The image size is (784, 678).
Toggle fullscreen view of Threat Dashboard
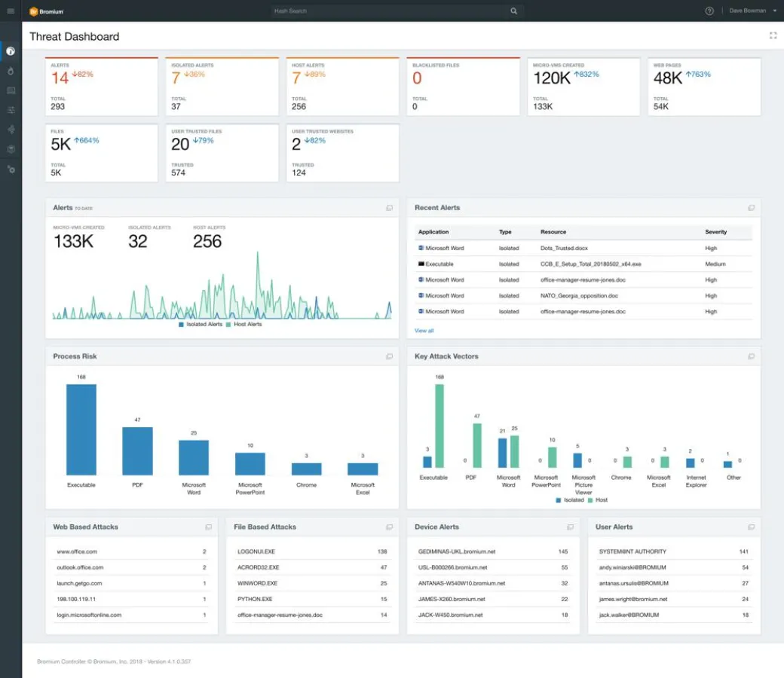pyautogui.click(x=773, y=35)
